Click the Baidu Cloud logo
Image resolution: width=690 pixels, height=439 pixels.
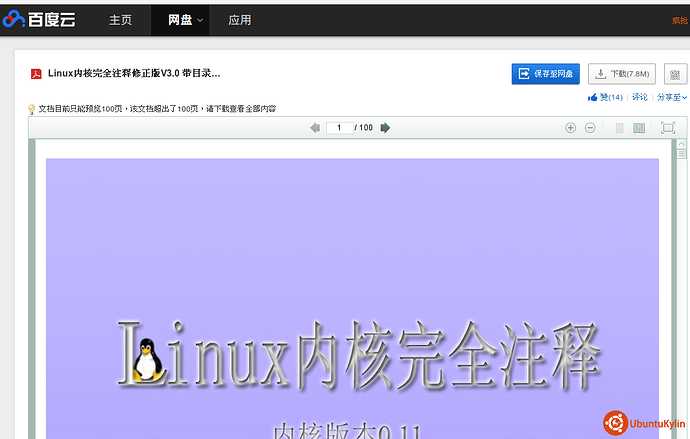39,19
